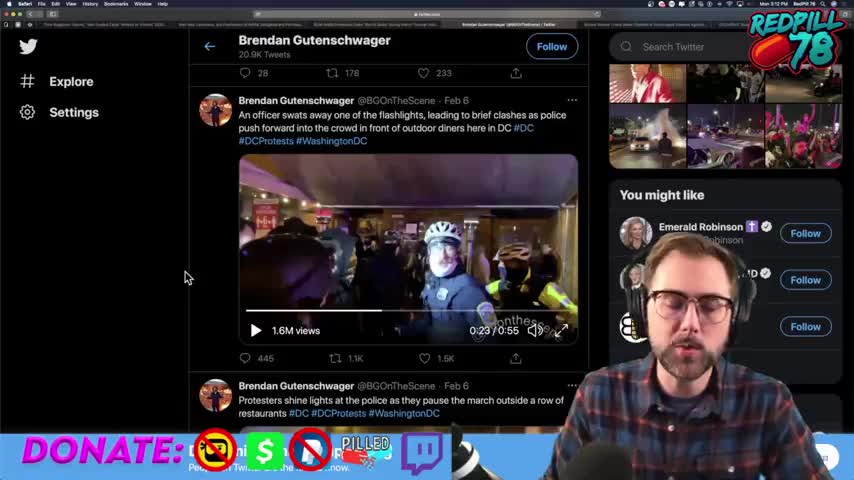Open #DCProtests hashtag in the flashlights tweet
This screenshot has height=480, width=854.
pyautogui.click(x=266, y=141)
